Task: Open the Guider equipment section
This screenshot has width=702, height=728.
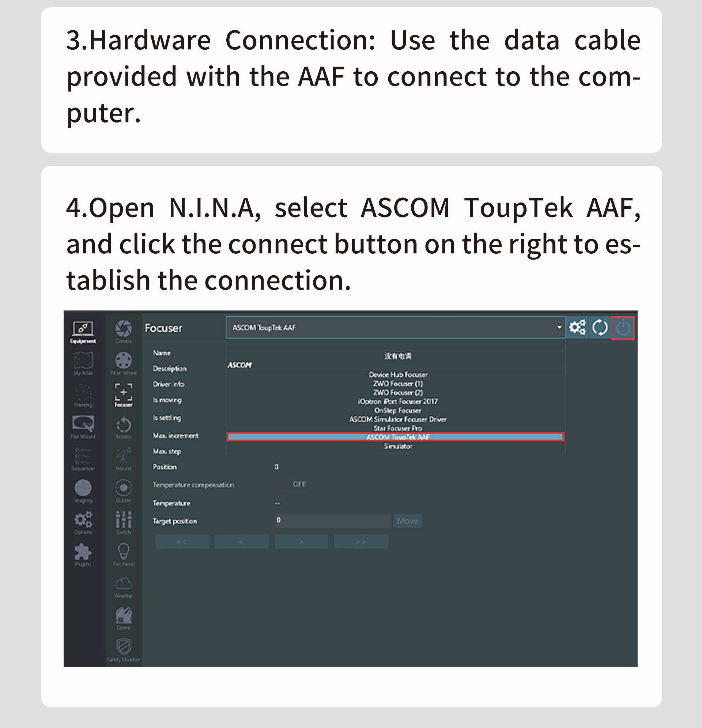Action: pyautogui.click(x=123, y=490)
